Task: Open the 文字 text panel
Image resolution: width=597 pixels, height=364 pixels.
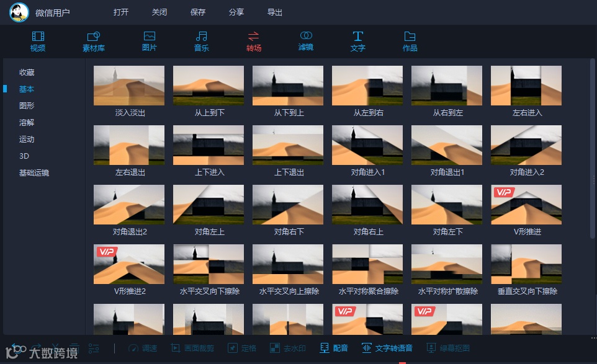Action: click(358, 42)
